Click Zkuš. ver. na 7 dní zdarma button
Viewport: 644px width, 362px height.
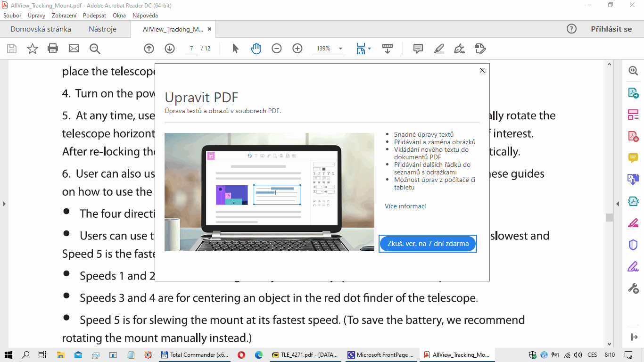[x=428, y=244]
